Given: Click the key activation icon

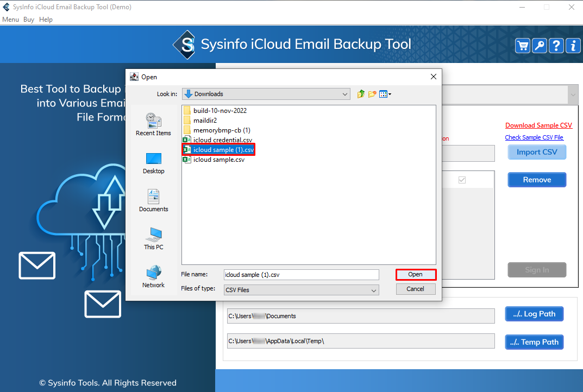Looking at the screenshot, I should (540, 46).
